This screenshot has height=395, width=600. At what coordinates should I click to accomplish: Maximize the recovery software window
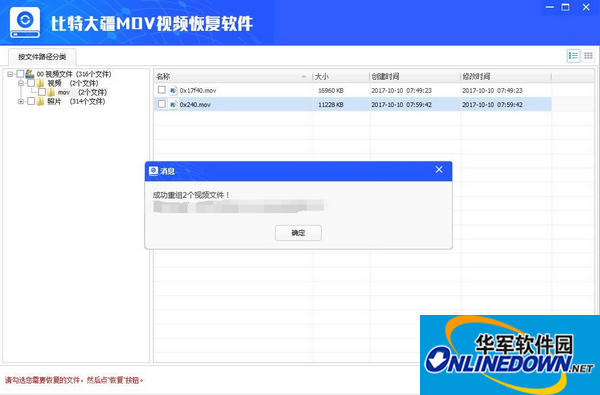pos(566,7)
